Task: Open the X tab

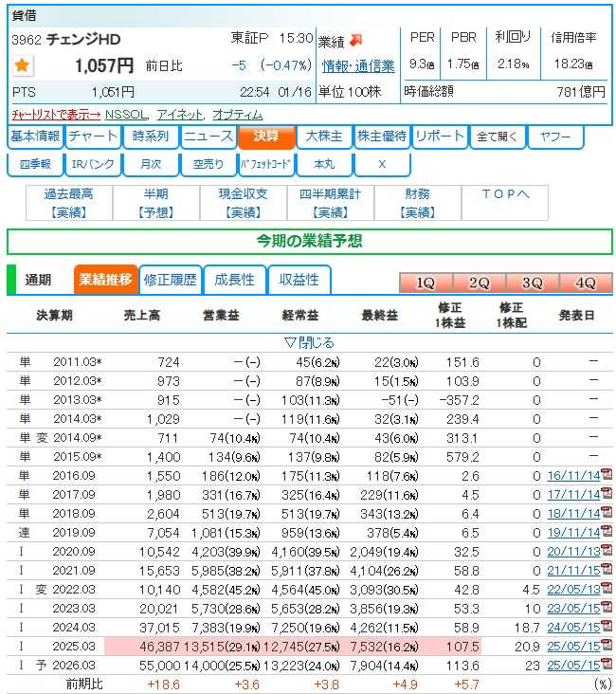Action: (x=382, y=165)
